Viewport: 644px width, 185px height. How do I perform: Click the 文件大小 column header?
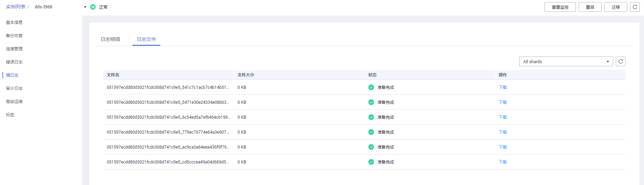(x=245, y=75)
